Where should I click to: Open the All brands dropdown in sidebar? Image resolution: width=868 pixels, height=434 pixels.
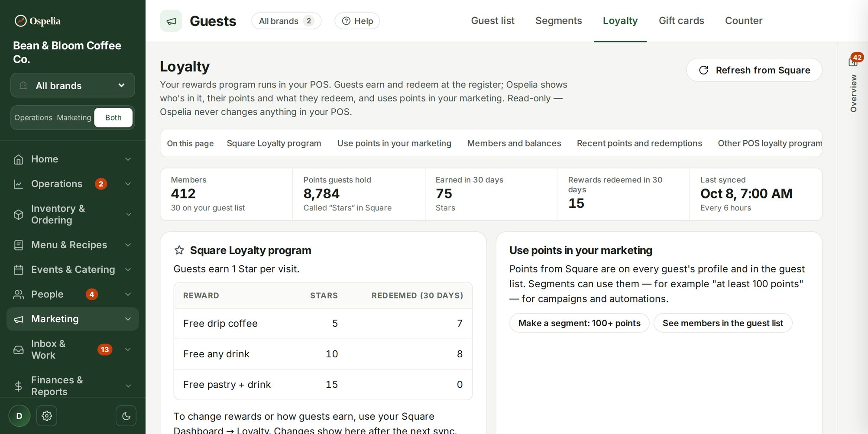73,85
